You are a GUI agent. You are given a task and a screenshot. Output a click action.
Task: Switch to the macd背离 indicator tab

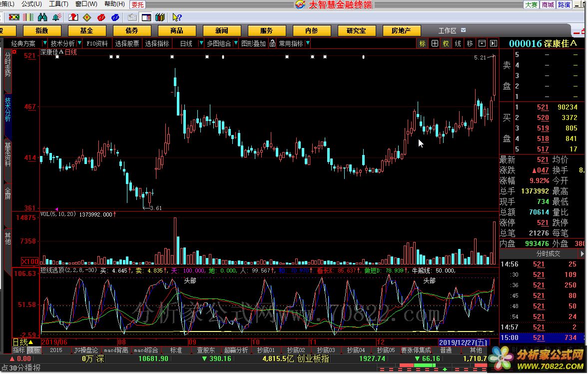[116, 350]
